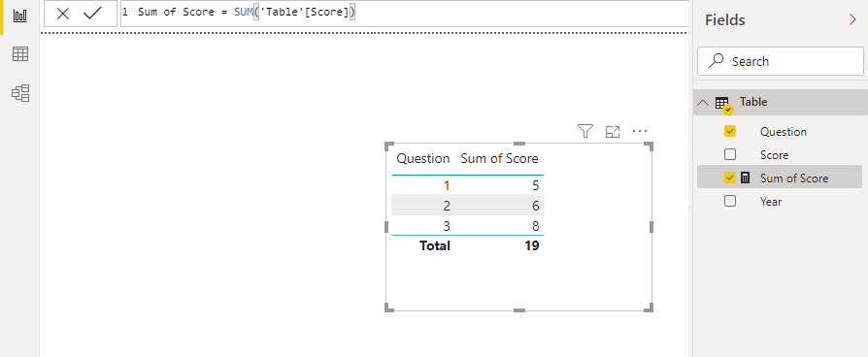Grab the visual's bottom middle resize handle

(519, 310)
